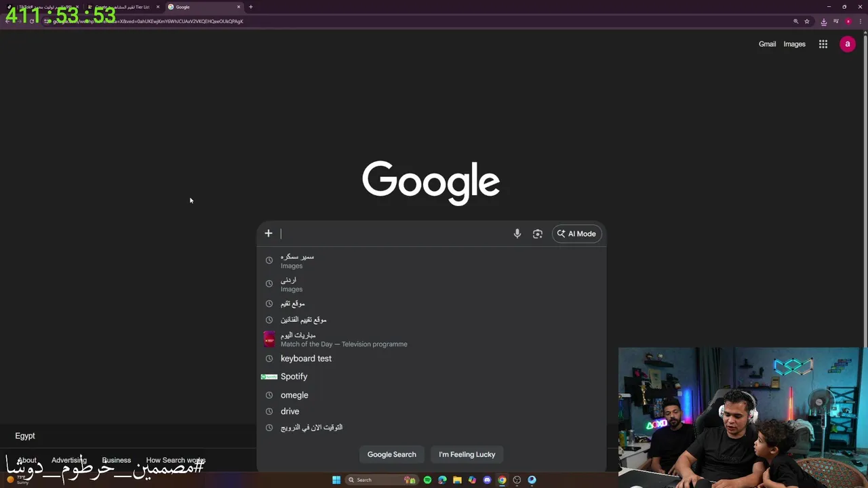Select the 'اردني' Images suggestion
Screen dimensions: 868x488
tap(431, 284)
